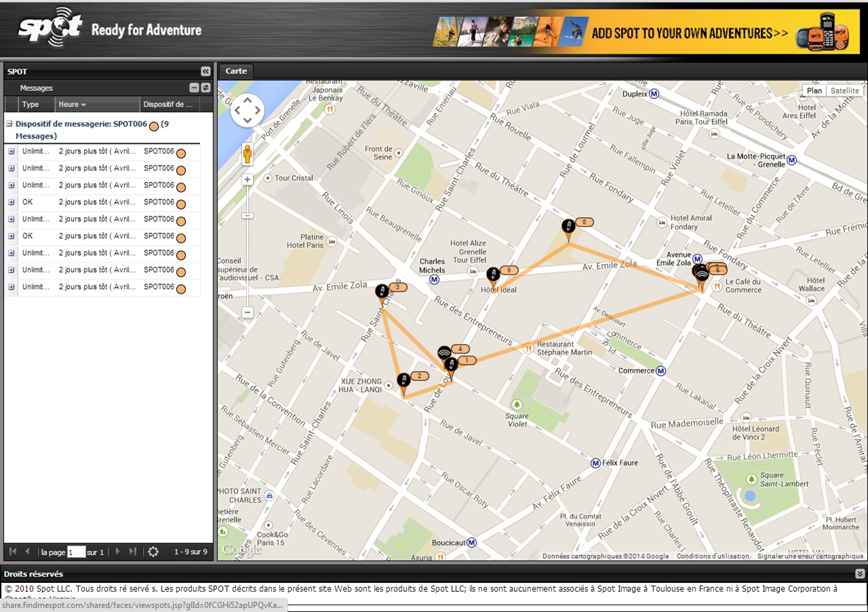Click the Charles Michels metro icon
Screen dimensions: 868x612
click(434, 279)
